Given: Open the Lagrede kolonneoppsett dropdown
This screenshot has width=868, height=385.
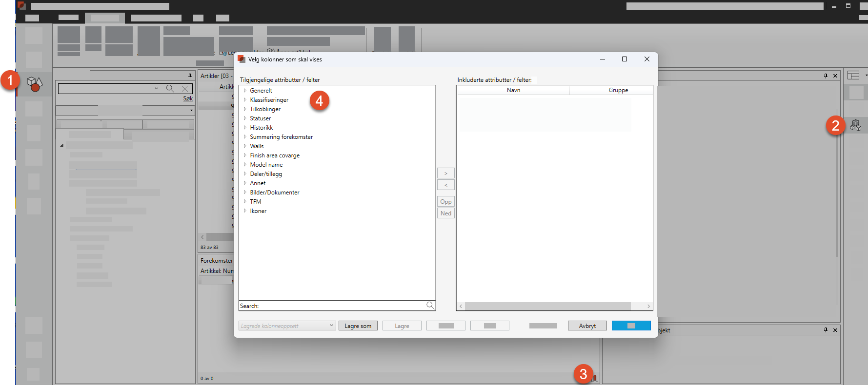Looking at the screenshot, I should coord(331,326).
